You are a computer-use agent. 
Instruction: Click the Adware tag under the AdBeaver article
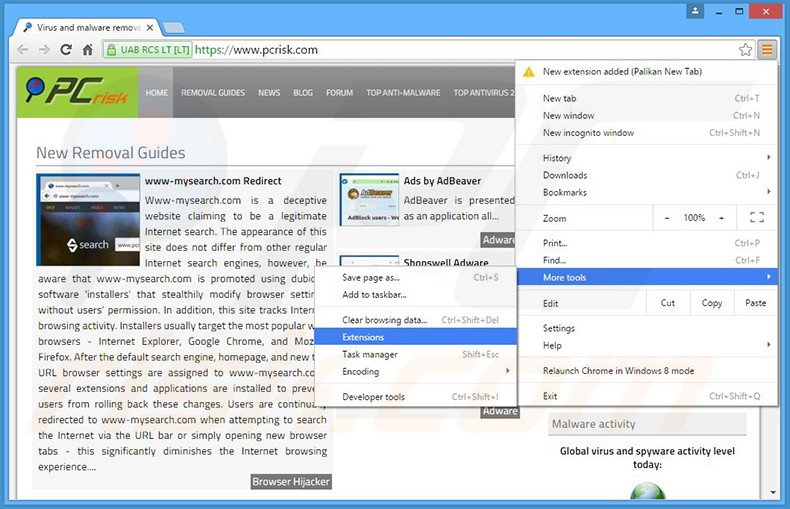pyautogui.click(x=498, y=240)
